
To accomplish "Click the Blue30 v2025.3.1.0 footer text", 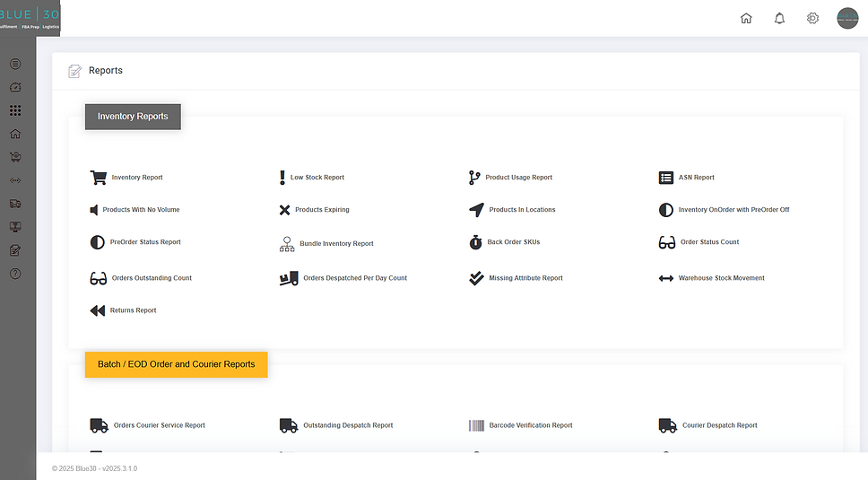I will pos(95,468).
